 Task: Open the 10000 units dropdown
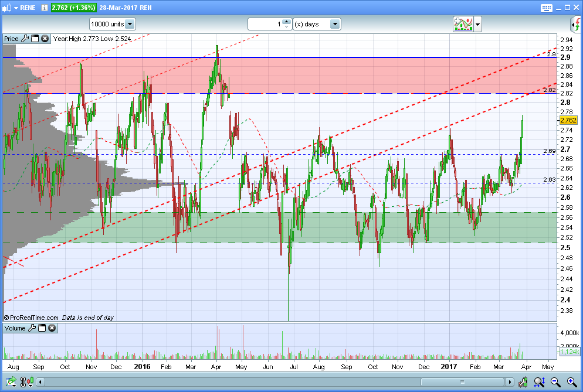130,24
